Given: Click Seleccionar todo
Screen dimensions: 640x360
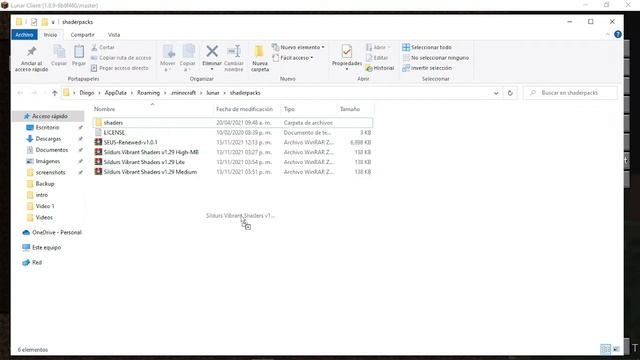Looking at the screenshot, I should (x=427, y=47).
